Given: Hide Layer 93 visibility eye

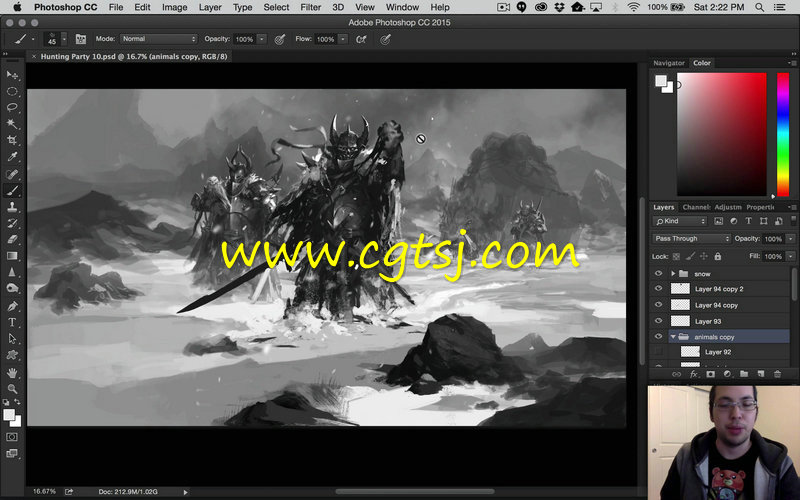Looking at the screenshot, I should [x=658, y=321].
